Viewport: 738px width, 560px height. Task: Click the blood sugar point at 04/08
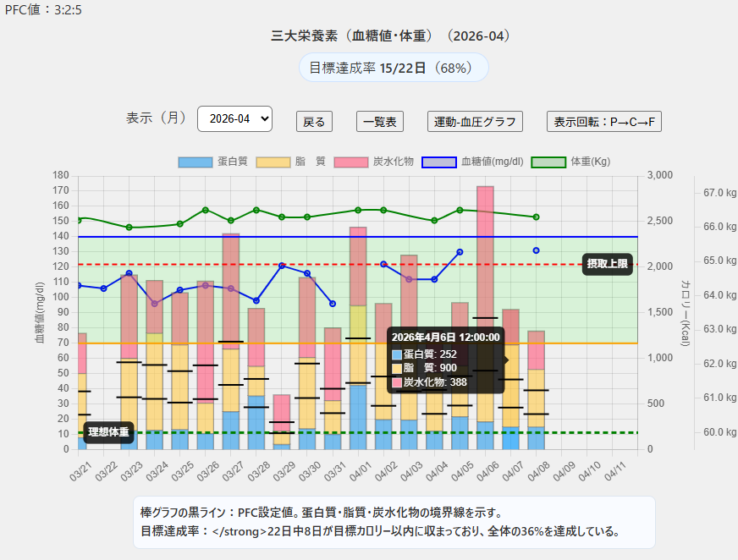536,250
